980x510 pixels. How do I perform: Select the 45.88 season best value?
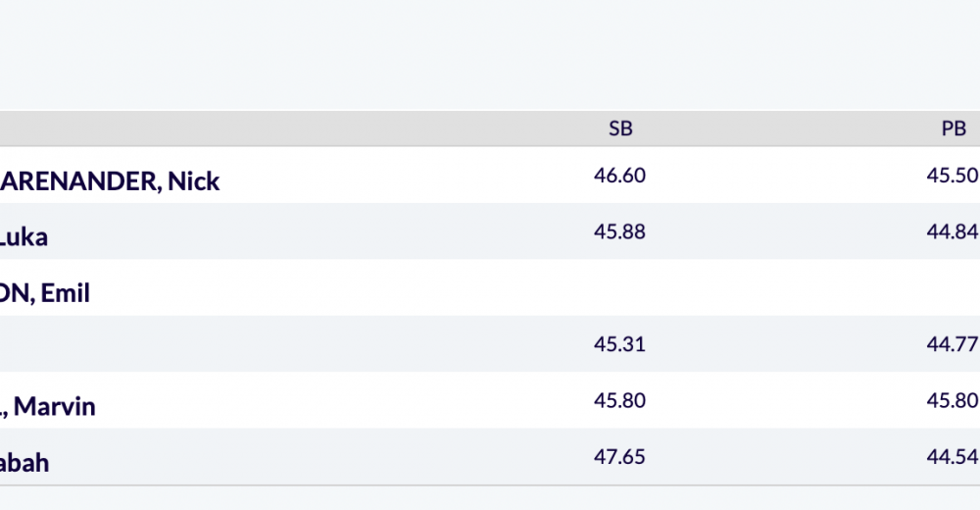[x=619, y=231]
